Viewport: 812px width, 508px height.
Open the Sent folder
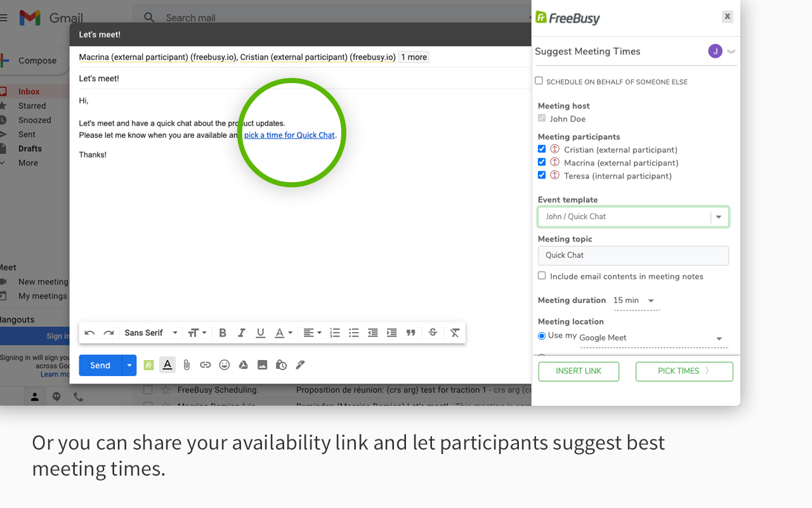(27, 135)
